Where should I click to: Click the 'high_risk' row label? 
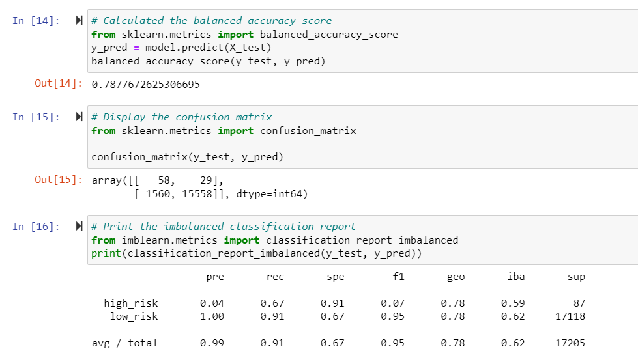[130, 303]
